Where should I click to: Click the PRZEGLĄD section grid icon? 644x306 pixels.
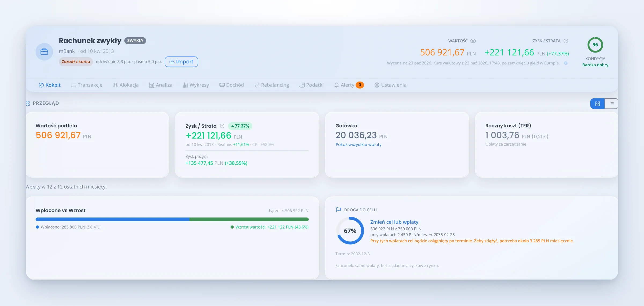pos(27,104)
